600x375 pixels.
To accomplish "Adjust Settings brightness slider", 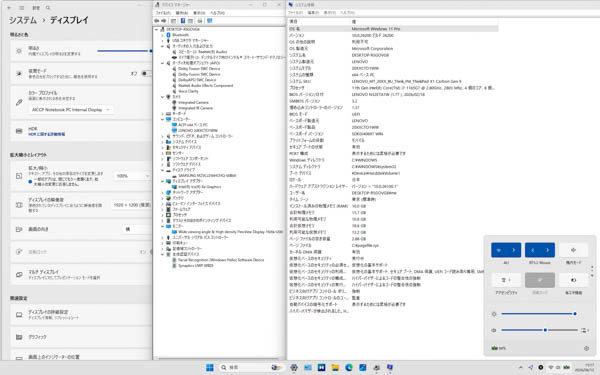I will pos(124,51).
